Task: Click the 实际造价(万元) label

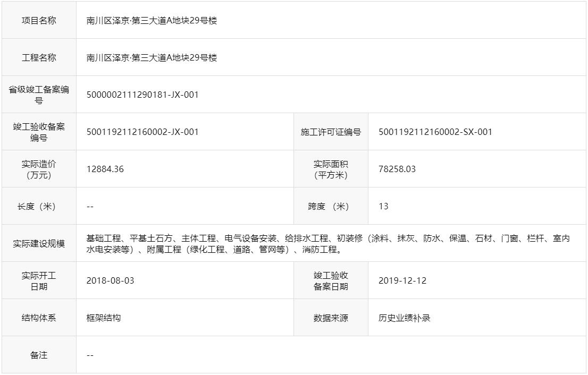Action: coord(39,169)
